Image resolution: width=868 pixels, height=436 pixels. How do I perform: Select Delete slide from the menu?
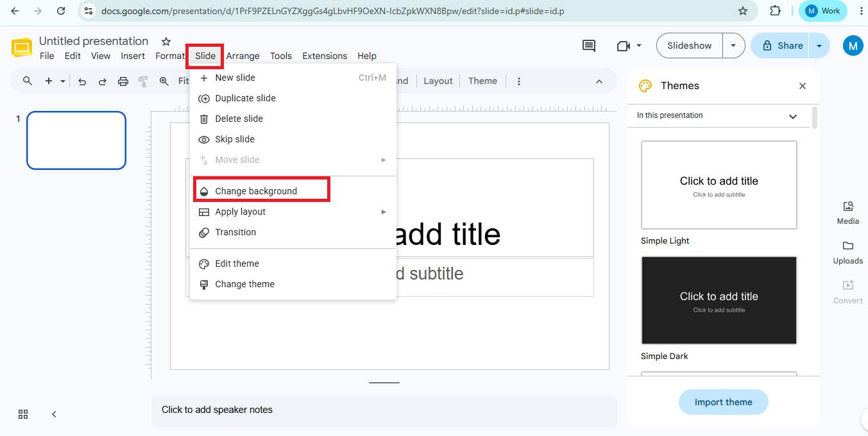(x=293, y=119)
